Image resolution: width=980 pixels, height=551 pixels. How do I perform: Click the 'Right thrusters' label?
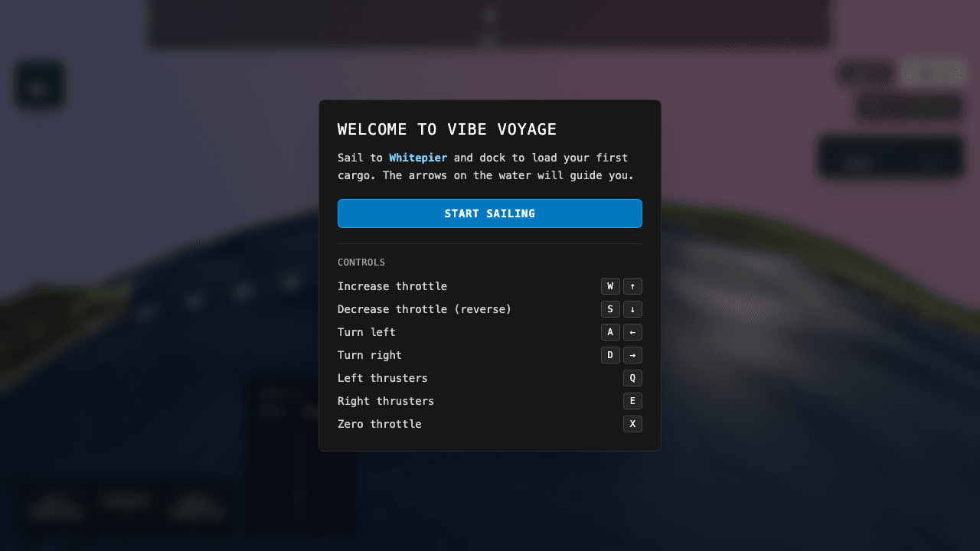coord(386,401)
